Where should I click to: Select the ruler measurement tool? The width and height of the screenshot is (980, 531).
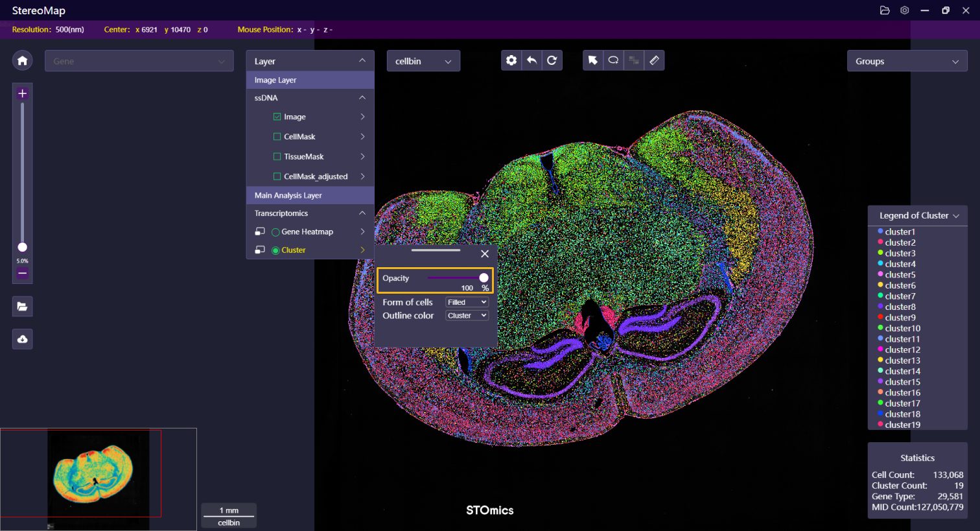(654, 60)
